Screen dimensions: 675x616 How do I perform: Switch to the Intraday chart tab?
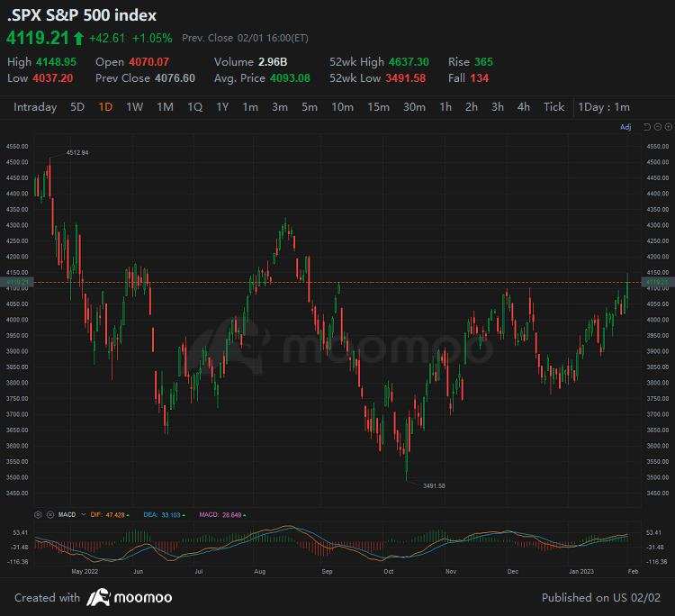pos(35,107)
